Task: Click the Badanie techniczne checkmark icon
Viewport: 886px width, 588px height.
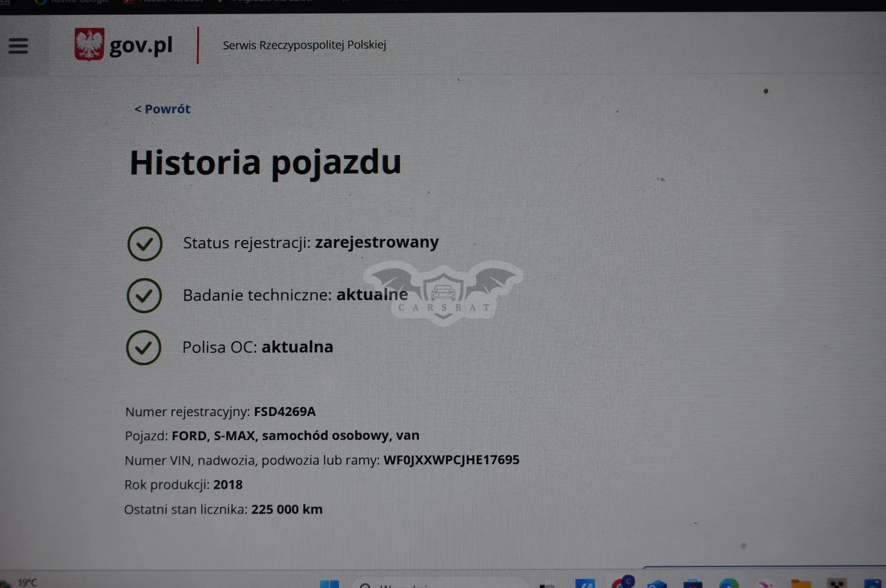Action: coord(144,296)
